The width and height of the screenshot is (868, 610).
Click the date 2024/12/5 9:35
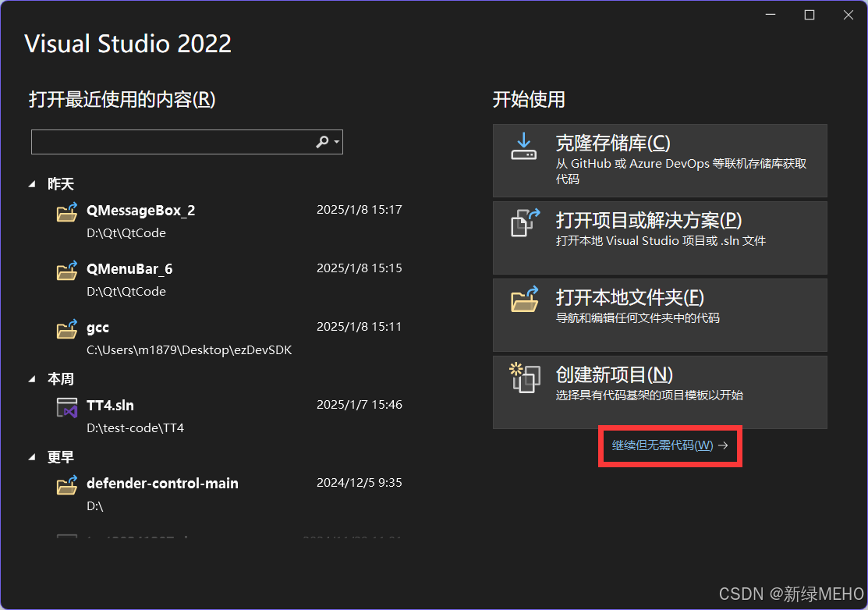click(x=360, y=483)
